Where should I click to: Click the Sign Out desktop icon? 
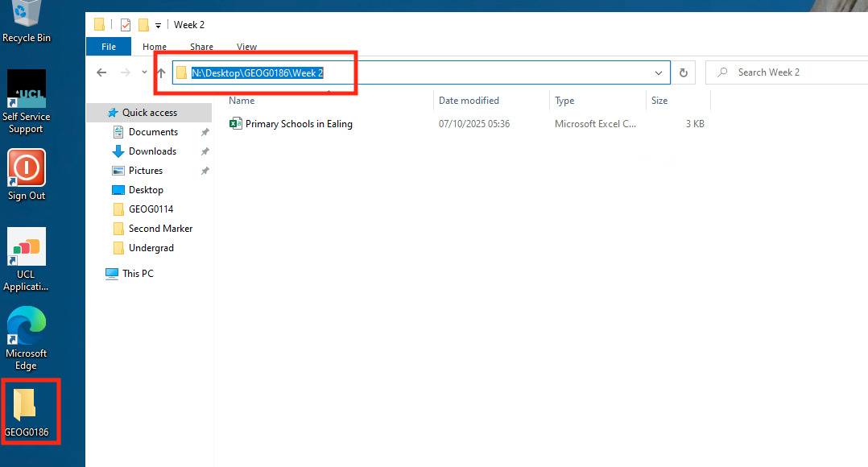coord(27,175)
